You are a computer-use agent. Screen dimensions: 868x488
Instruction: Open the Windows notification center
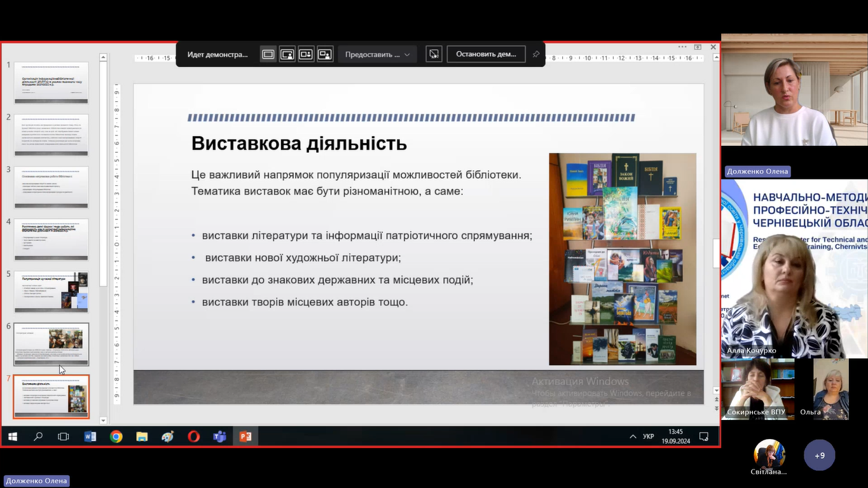(x=704, y=436)
